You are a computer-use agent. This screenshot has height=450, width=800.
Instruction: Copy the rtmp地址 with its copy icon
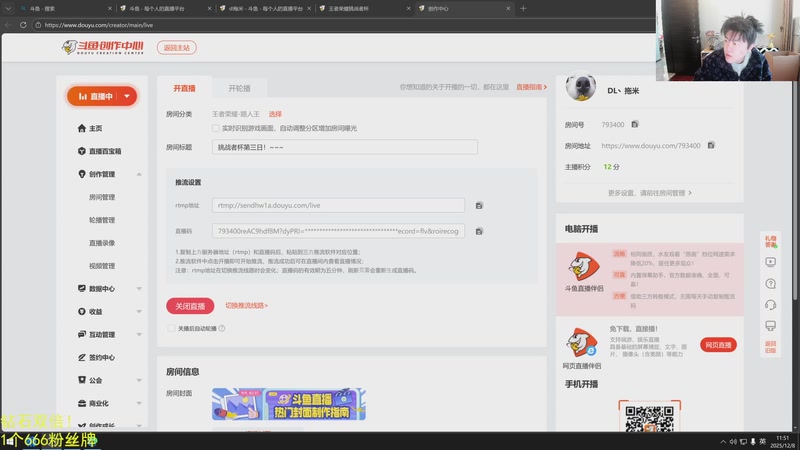[x=479, y=206]
